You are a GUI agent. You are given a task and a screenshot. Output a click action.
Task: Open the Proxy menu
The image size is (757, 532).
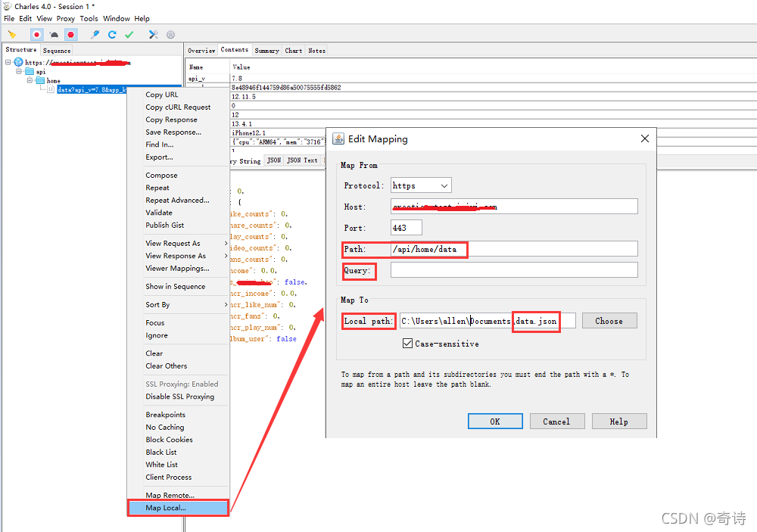point(66,18)
